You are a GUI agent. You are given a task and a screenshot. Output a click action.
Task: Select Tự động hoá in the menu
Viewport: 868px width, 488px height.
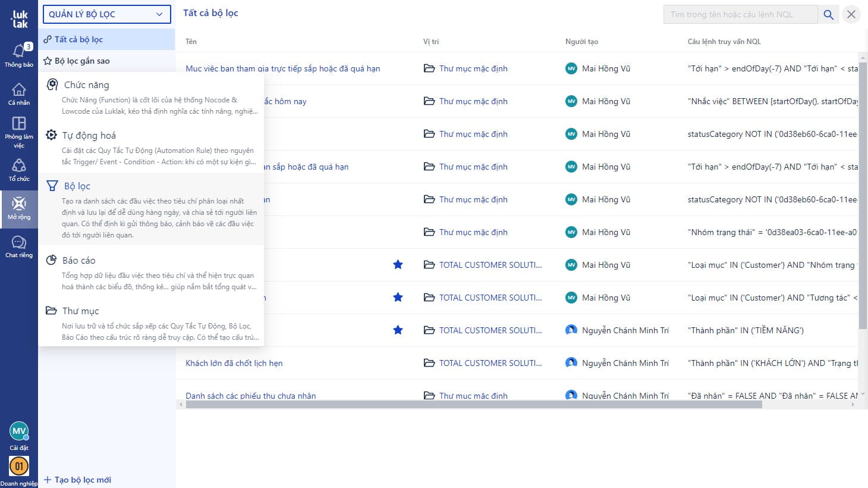tap(89, 136)
